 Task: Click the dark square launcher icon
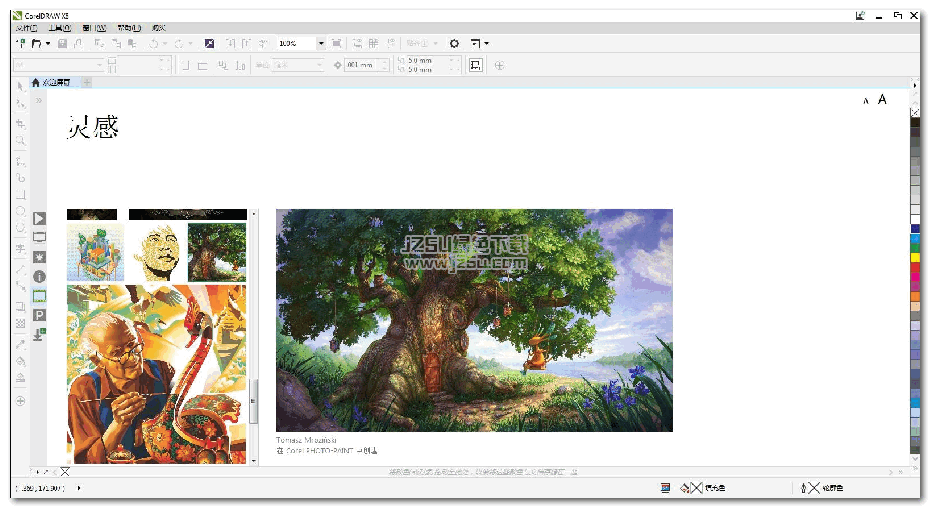click(x=209, y=43)
